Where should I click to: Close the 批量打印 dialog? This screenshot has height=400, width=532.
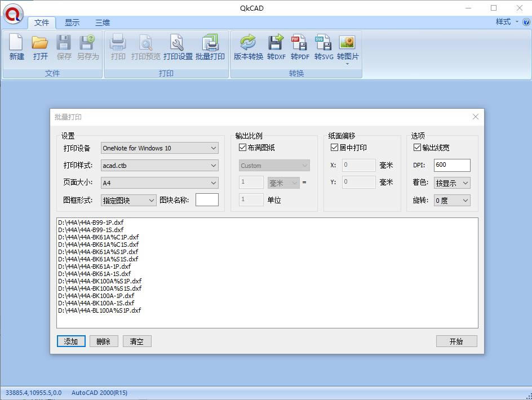[x=475, y=117]
